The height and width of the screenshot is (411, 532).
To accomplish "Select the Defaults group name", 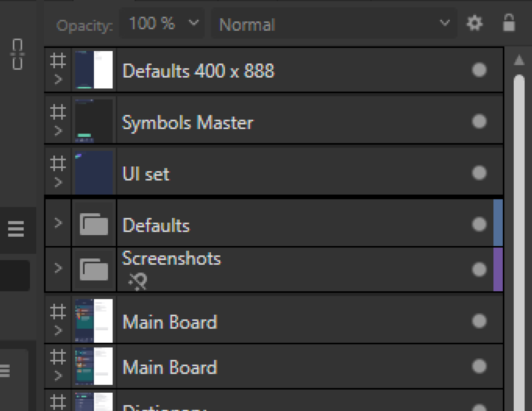I will (x=156, y=225).
